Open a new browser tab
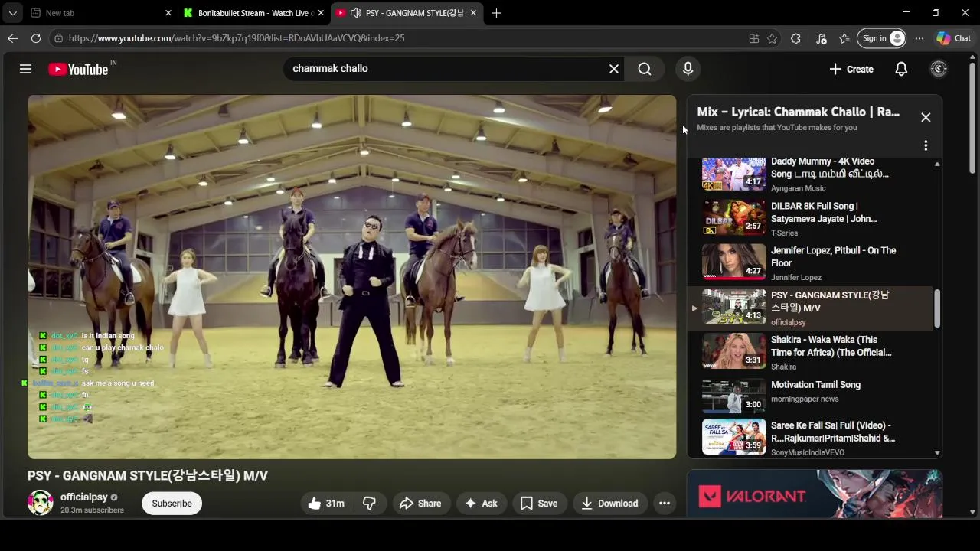The height and width of the screenshot is (551, 980). pyautogui.click(x=496, y=13)
